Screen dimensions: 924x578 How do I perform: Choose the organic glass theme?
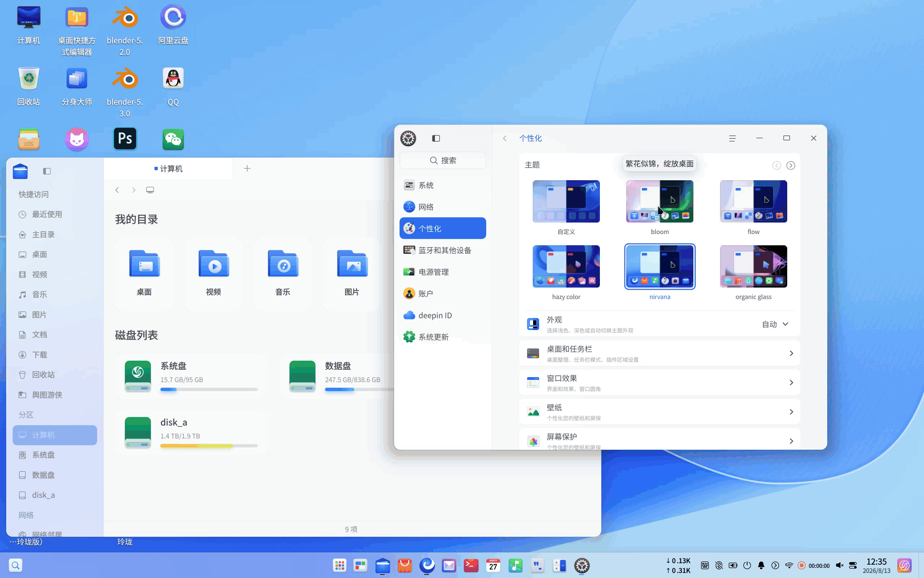(753, 267)
